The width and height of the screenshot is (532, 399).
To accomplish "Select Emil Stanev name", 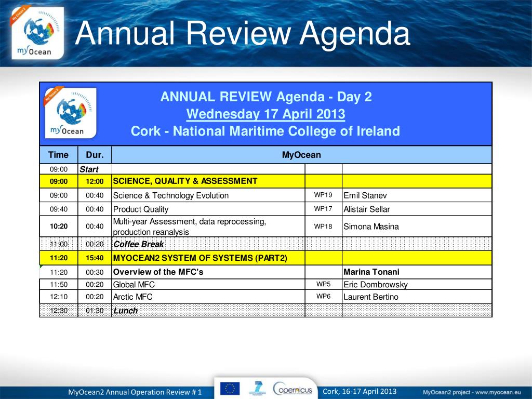I will coord(365,195).
